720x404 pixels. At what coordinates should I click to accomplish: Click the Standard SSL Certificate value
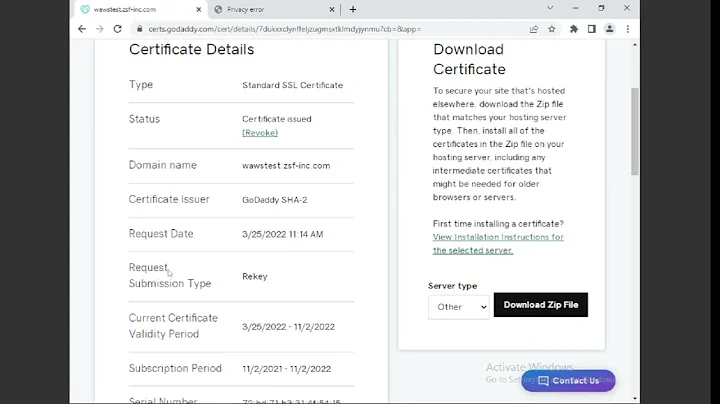click(292, 85)
